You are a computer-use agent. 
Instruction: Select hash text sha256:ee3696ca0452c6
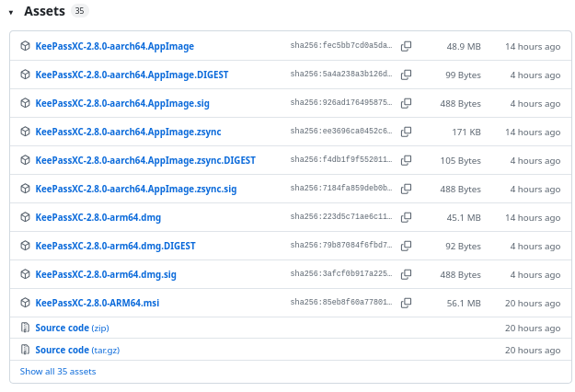341,131
